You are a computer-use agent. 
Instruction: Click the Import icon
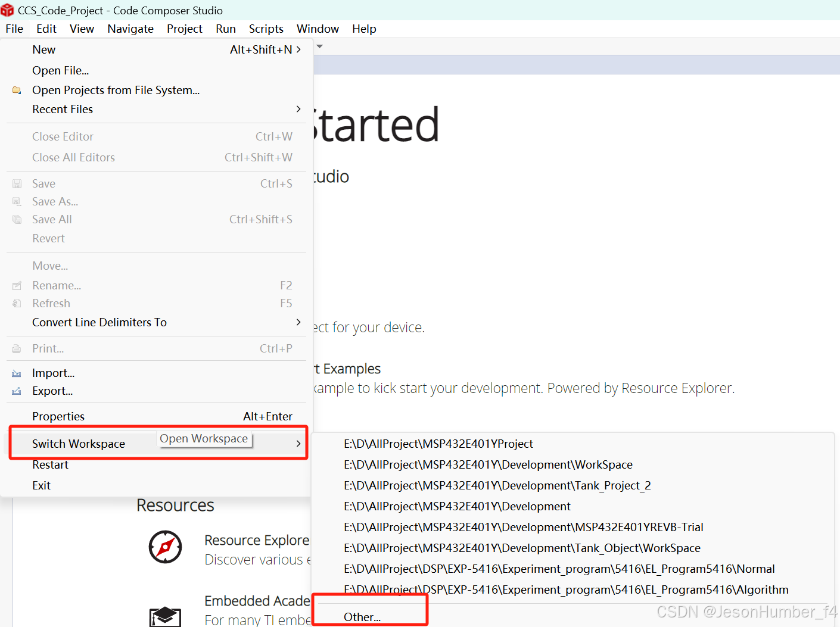17,372
